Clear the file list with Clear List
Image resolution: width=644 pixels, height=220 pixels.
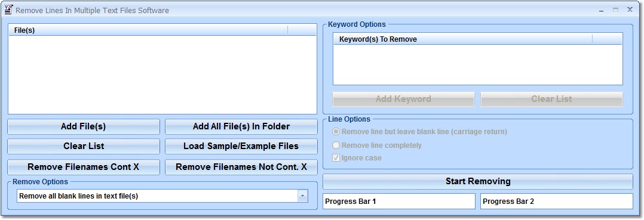pos(84,146)
